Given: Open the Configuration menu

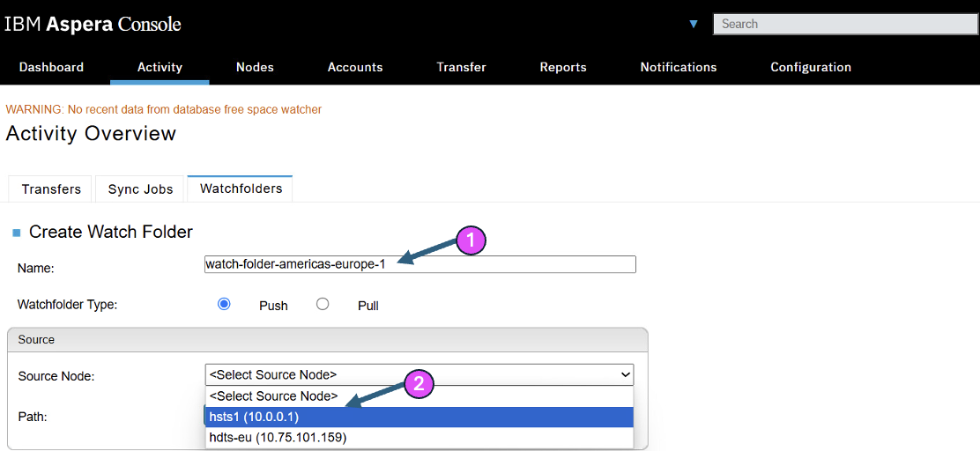Looking at the screenshot, I should click(811, 67).
